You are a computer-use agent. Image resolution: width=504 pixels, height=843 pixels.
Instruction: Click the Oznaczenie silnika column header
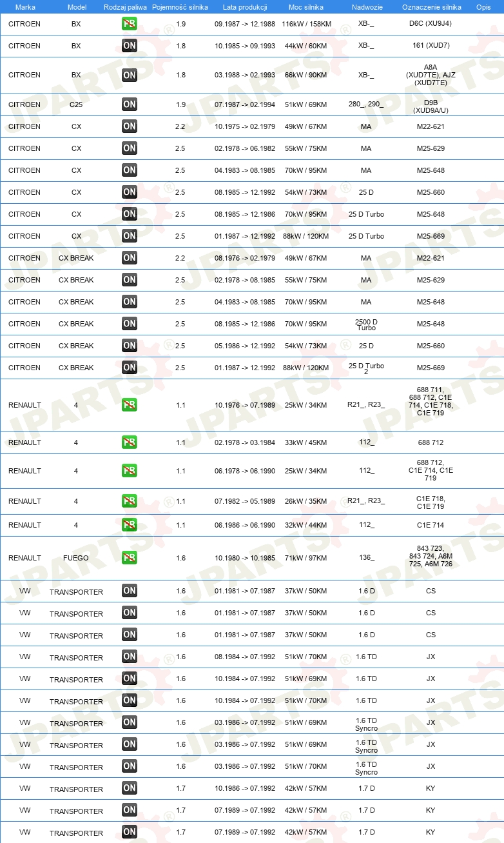click(x=431, y=6)
